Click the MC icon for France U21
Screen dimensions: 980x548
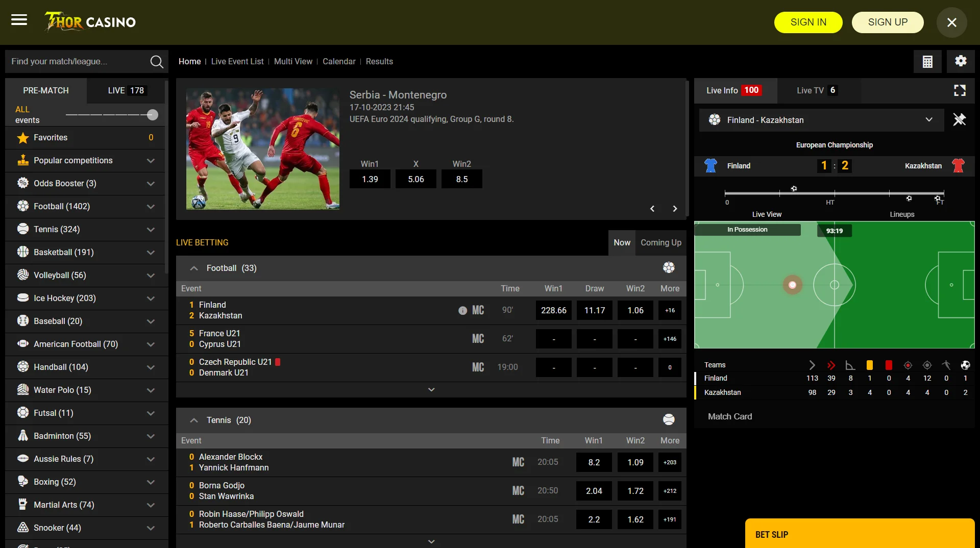(478, 339)
